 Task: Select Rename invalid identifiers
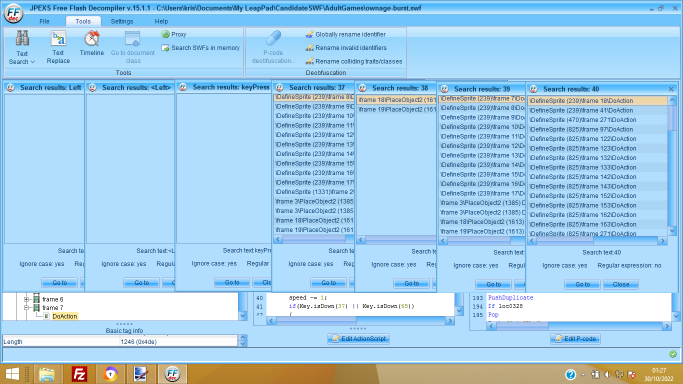346,48
